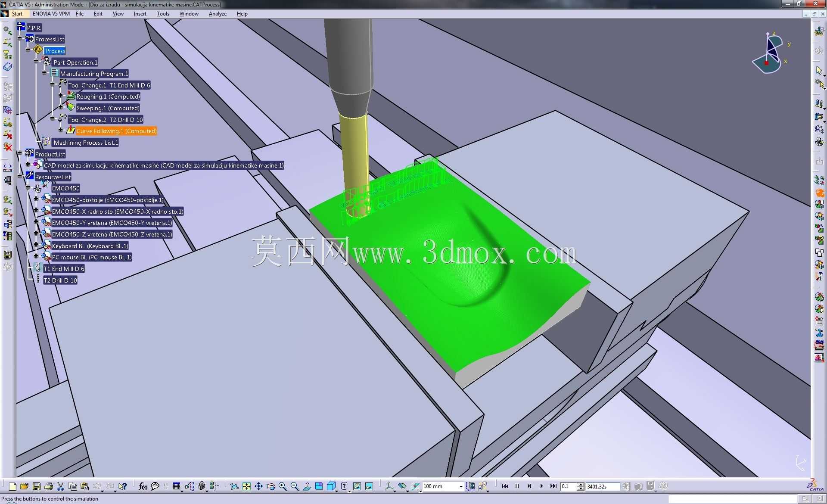Image resolution: width=827 pixels, height=504 pixels.
Task: Open the multi-view quad window icon
Action: pyautogui.click(x=319, y=486)
